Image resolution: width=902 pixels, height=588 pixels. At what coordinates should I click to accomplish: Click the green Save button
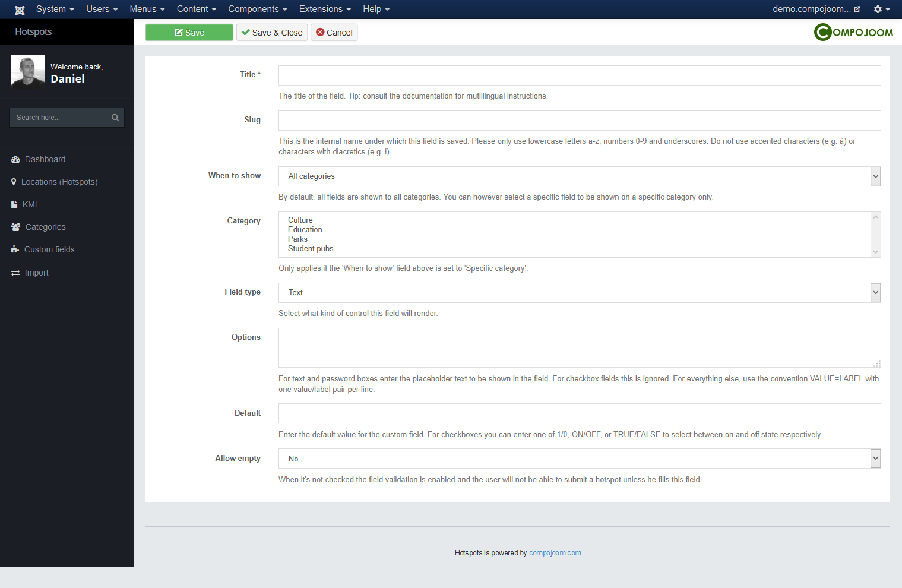(x=189, y=32)
